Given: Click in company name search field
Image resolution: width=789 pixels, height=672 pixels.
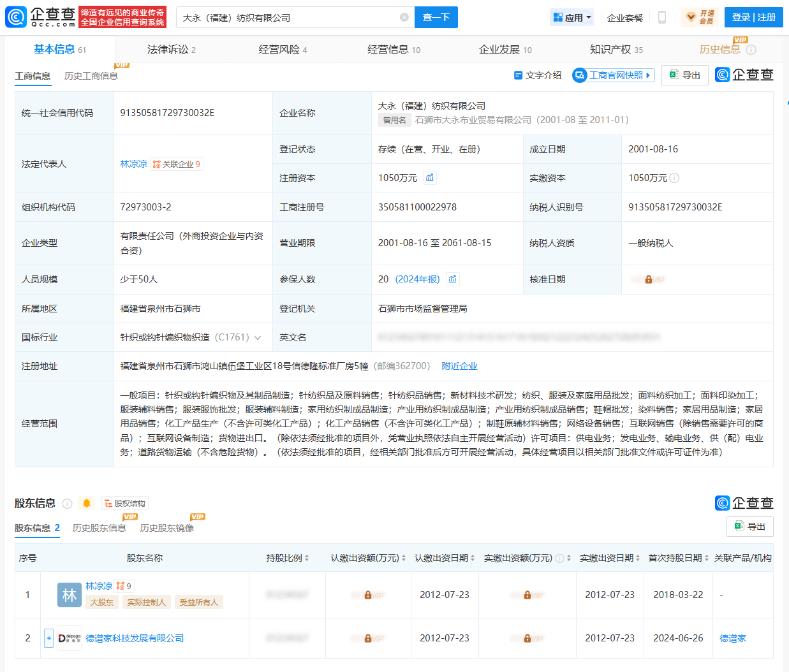Looking at the screenshot, I should click(287, 17).
